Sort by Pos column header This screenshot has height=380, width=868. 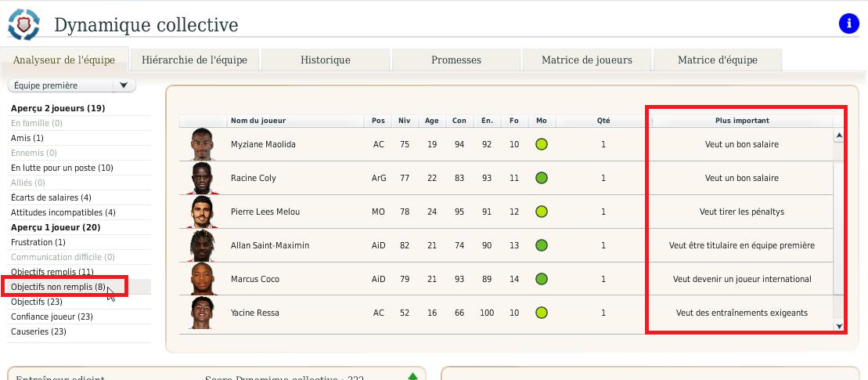point(378,121)
